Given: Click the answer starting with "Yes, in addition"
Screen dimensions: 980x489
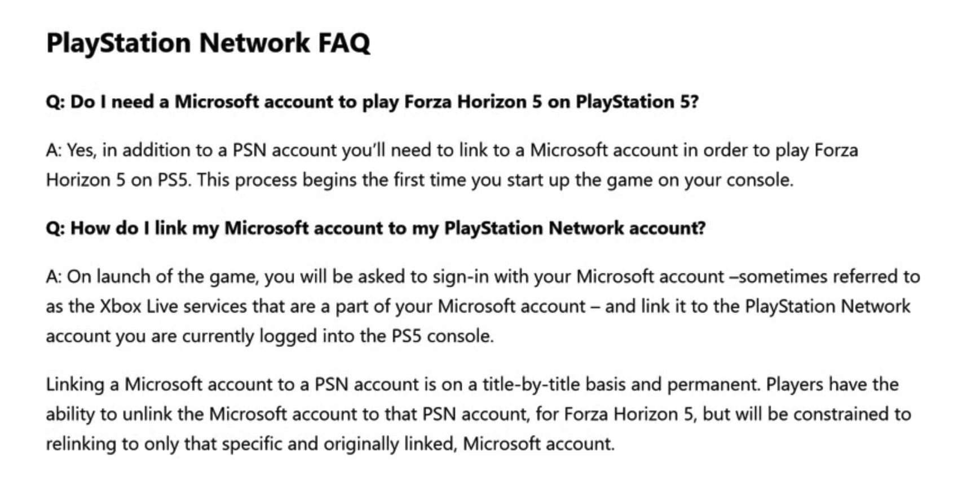Looking at the screenshot, I should click(451, 165).
